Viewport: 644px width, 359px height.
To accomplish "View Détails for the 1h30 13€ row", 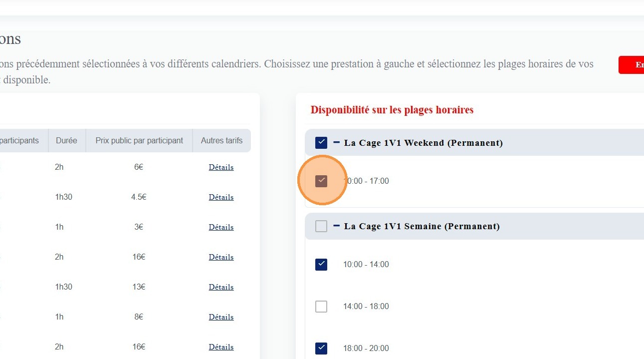I will click(x=221, y=287).
